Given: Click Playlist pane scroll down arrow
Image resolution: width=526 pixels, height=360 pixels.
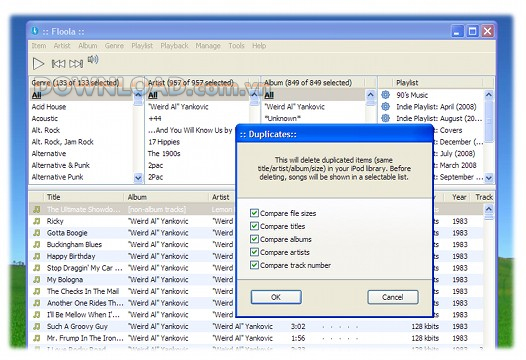Looking at the screenshot, I should click(x=489, y=177).
